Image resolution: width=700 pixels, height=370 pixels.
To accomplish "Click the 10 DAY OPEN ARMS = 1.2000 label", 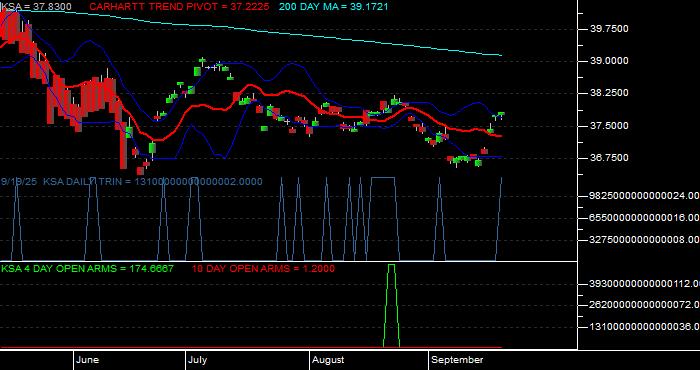I will click(263, 269).
